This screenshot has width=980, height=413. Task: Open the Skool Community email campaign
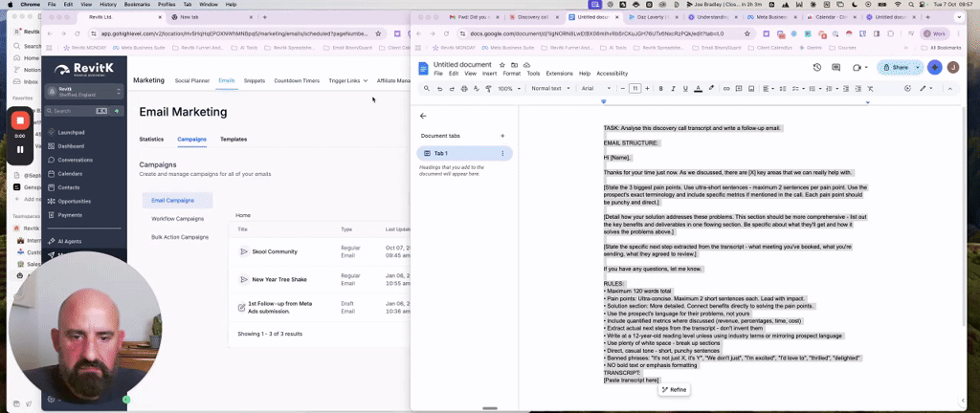[x=275, y=251]
